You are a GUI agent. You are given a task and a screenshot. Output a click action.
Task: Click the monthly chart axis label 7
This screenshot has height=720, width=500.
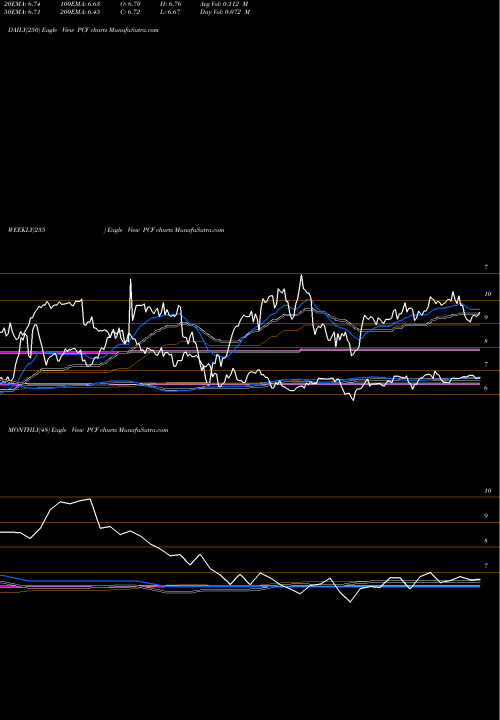tap(486, 566)
